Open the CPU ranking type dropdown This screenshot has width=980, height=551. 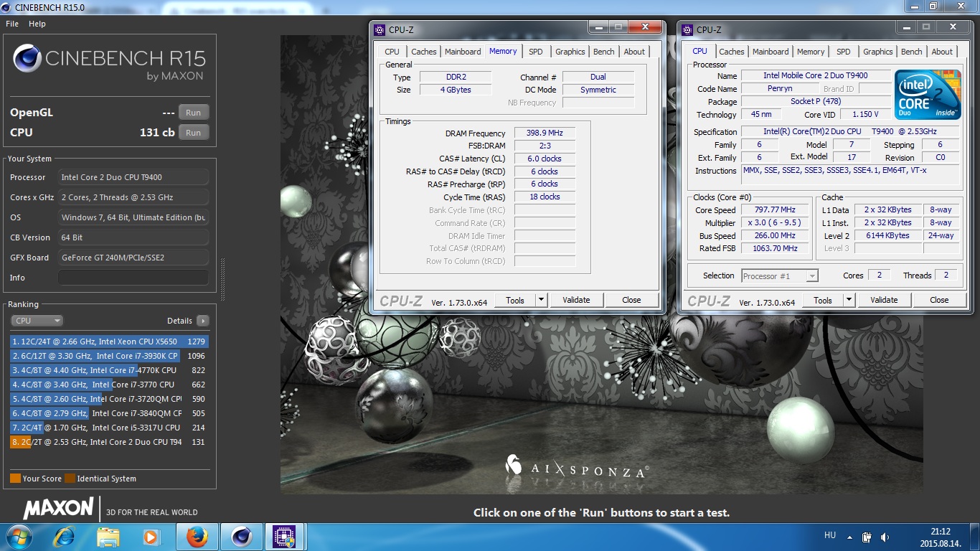(x=37, y=321)
